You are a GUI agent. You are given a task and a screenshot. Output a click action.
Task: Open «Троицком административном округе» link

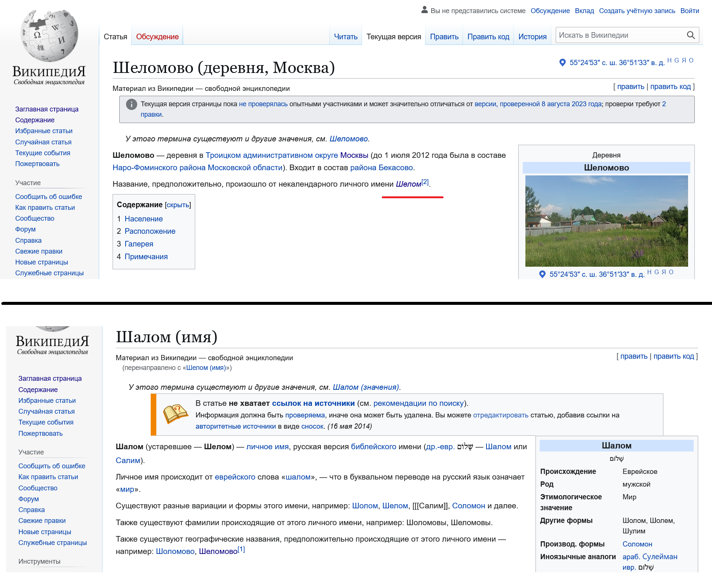click(x=272, y=155)
